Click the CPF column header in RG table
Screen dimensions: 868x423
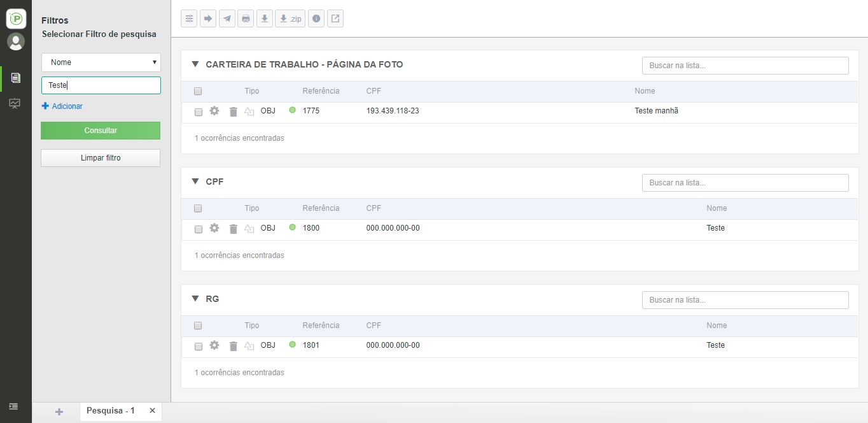click(374, 326)
